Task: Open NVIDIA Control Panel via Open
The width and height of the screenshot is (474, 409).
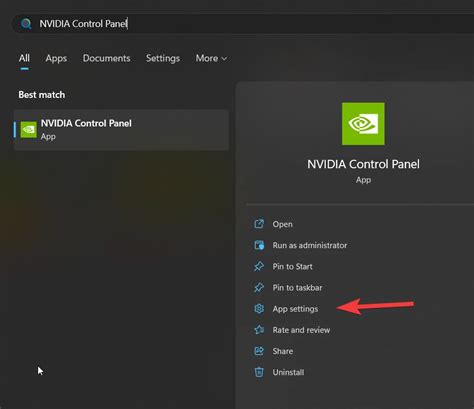Action: coord(282,224)
